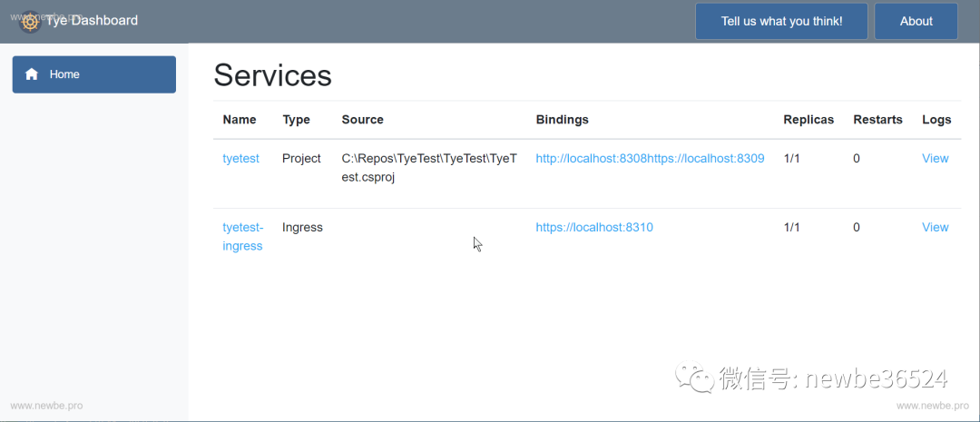Click the Tye Dashboard title text
Viewport: 980px width, 422px height.
(92, 21)
